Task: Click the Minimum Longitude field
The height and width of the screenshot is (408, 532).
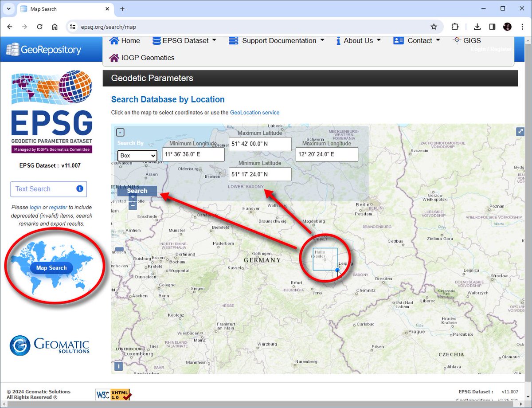Action: 193,154
